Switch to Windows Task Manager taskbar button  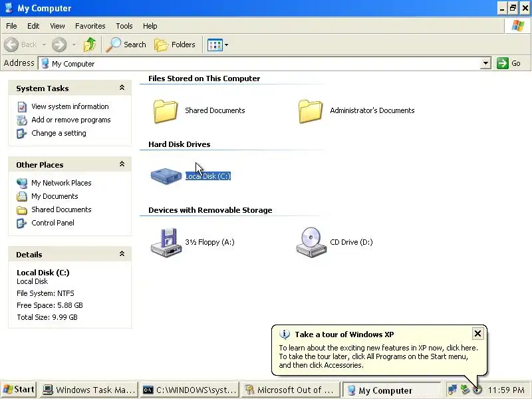coord(89,390)
